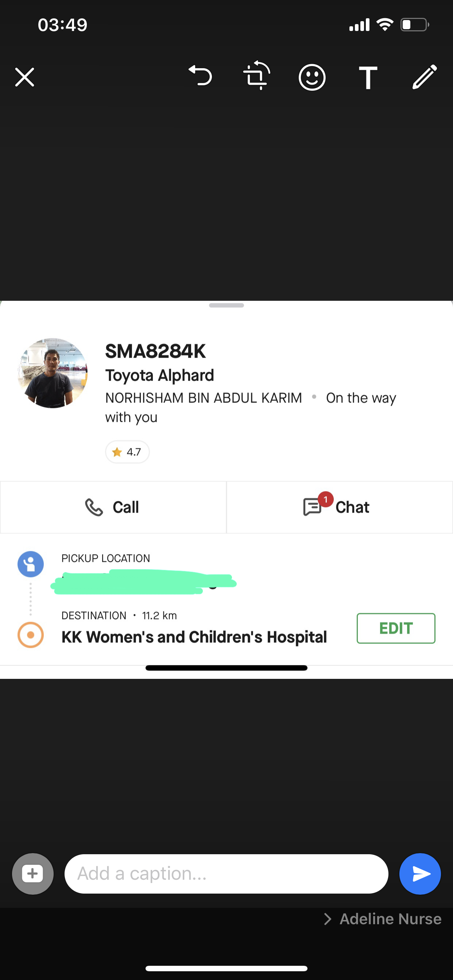Tap the Call button

(113, 507)
